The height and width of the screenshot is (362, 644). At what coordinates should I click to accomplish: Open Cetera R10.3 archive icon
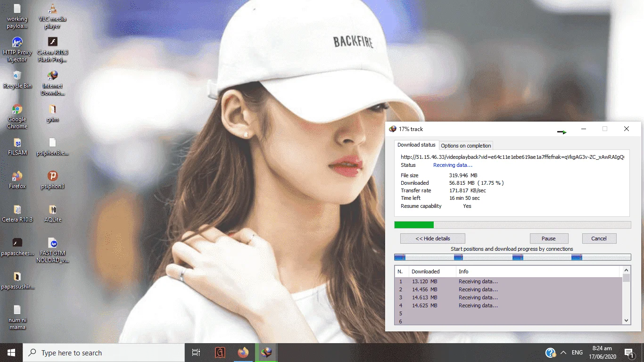17,214
